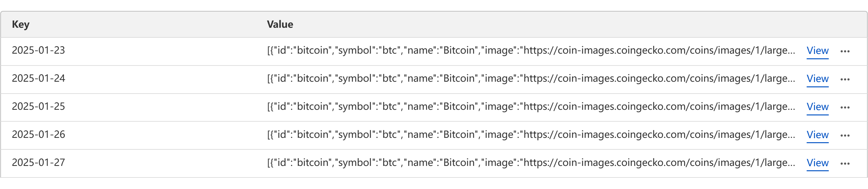
Task: Open more options for the 2025-01-23 row
Action: 845,51
